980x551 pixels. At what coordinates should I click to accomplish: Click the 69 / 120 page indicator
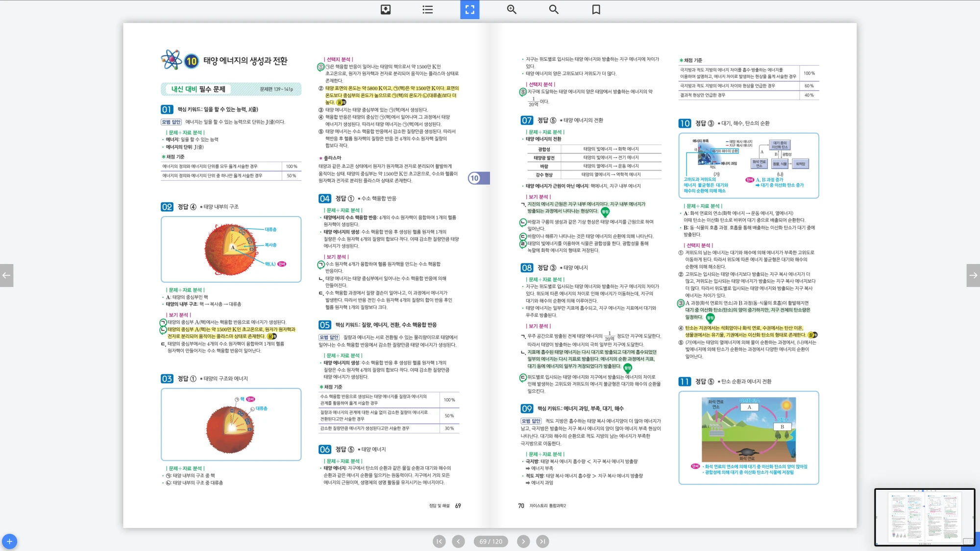(x=490, y=541)
